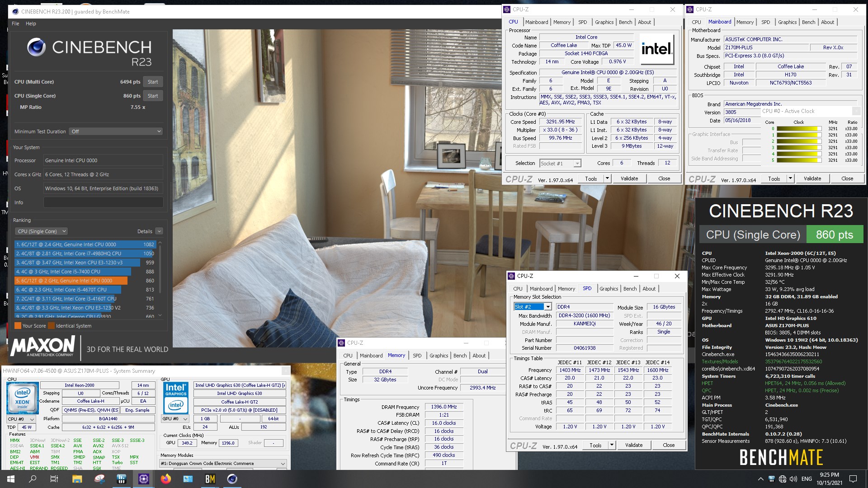Image resolution: width=868 pixels, height=488 pixels.
Task: Open the Snipping Tool taskbar icon
Action: 99,479
